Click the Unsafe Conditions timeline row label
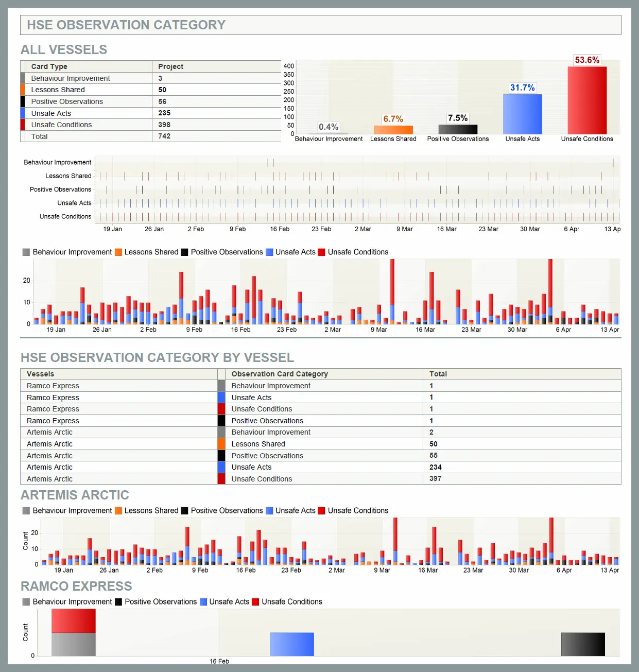This screenshot has height=672, width=639. (x=65, y=216)
